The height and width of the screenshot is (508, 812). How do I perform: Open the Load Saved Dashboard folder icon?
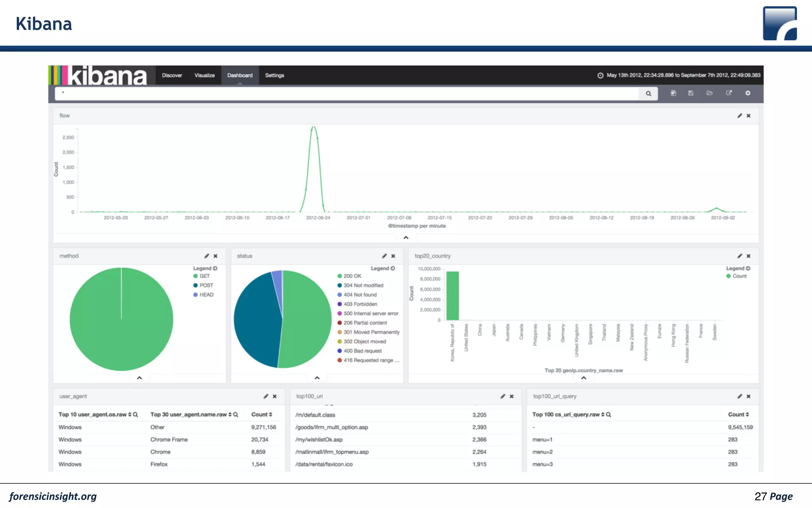click(710, 93)
